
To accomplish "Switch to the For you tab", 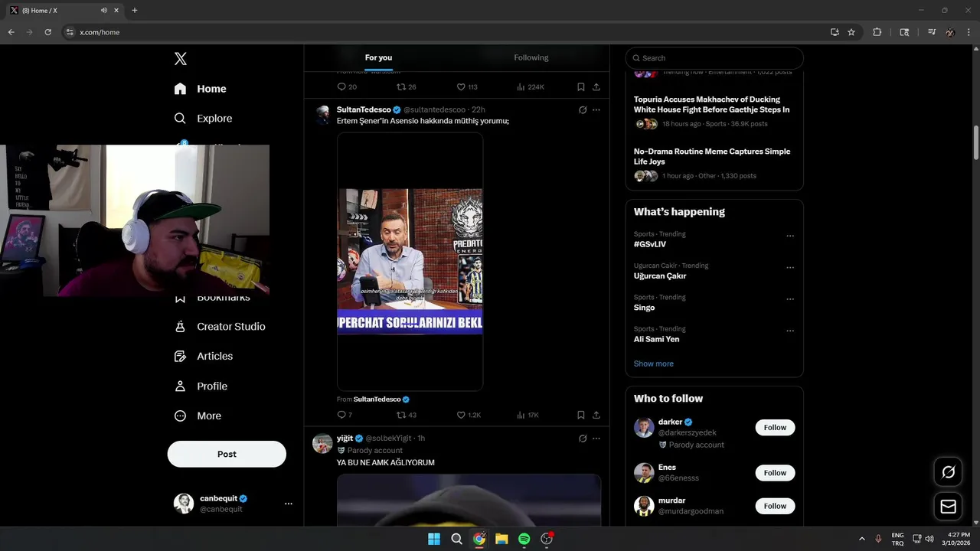I will pyautogui.click(x=378, y=57).
